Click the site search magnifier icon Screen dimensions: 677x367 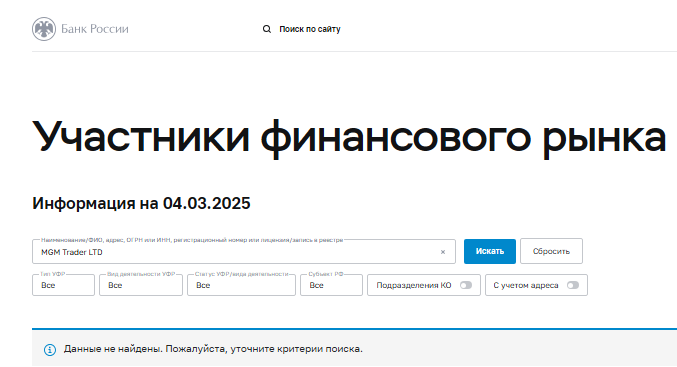(x=267, y=29)
